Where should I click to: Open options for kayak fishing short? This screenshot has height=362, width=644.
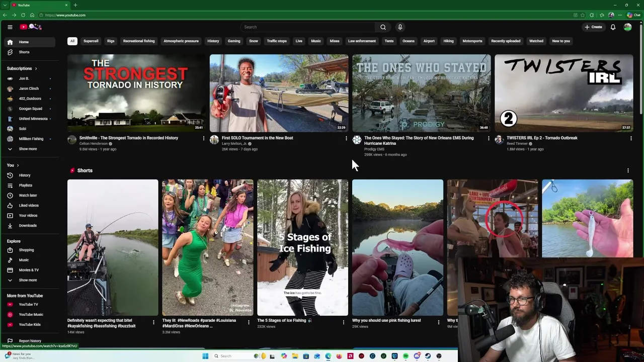153,322
